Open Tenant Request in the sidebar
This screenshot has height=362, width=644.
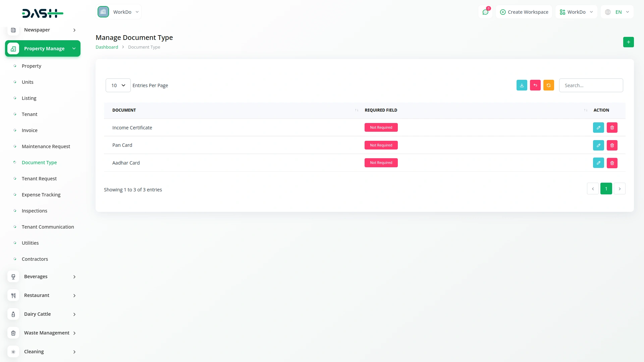(x=39, y=179)
